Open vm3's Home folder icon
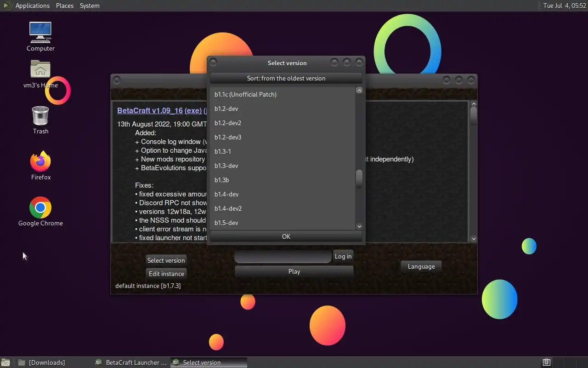The height and width of the screenshot is (368, 588). coord(40,74)
